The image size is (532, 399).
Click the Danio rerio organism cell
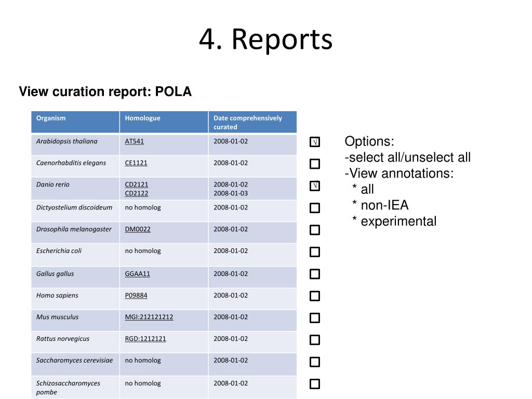coord(75,189)
